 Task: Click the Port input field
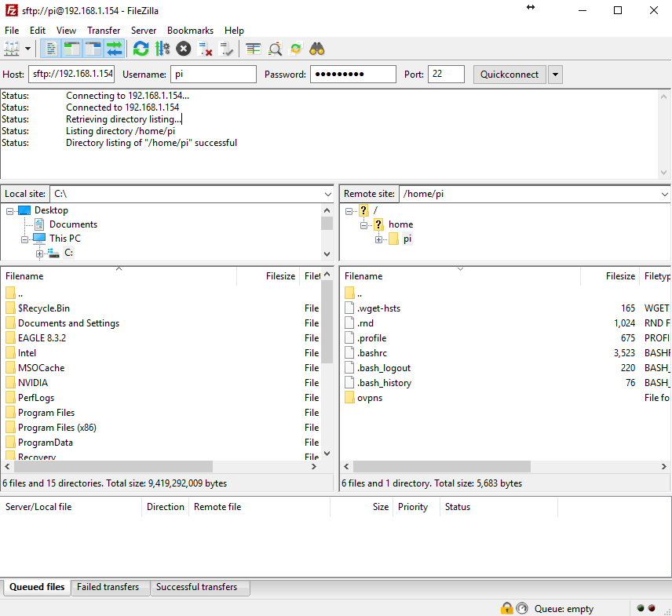(446, 74)
